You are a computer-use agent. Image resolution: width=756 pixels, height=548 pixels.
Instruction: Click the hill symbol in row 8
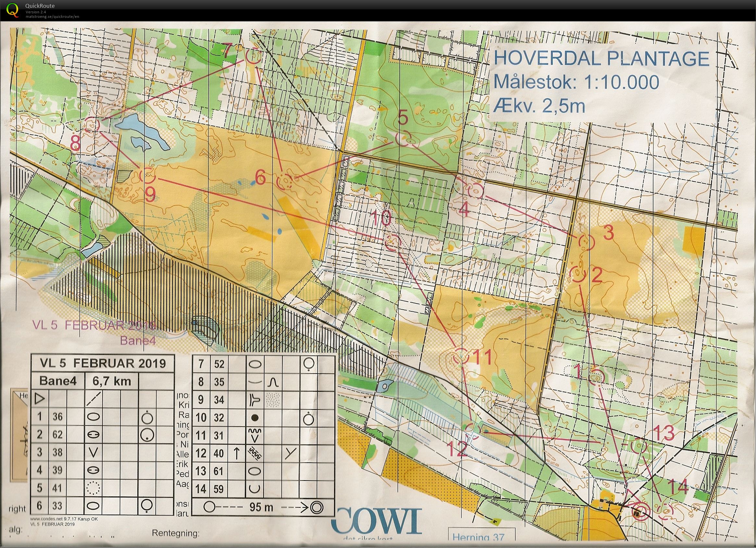pyautogui.click(x=273, y=382)
